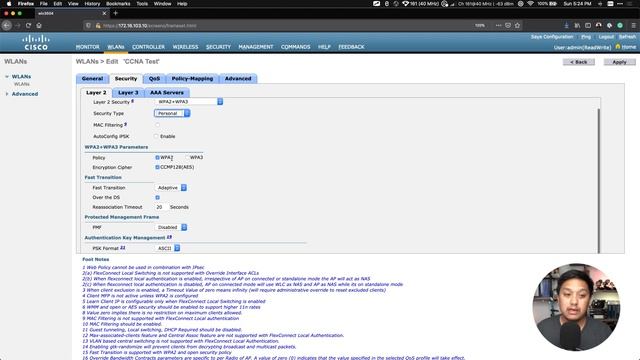
Task: Click the Logout link
Action: pyautogui.click(x=606, y=37)
